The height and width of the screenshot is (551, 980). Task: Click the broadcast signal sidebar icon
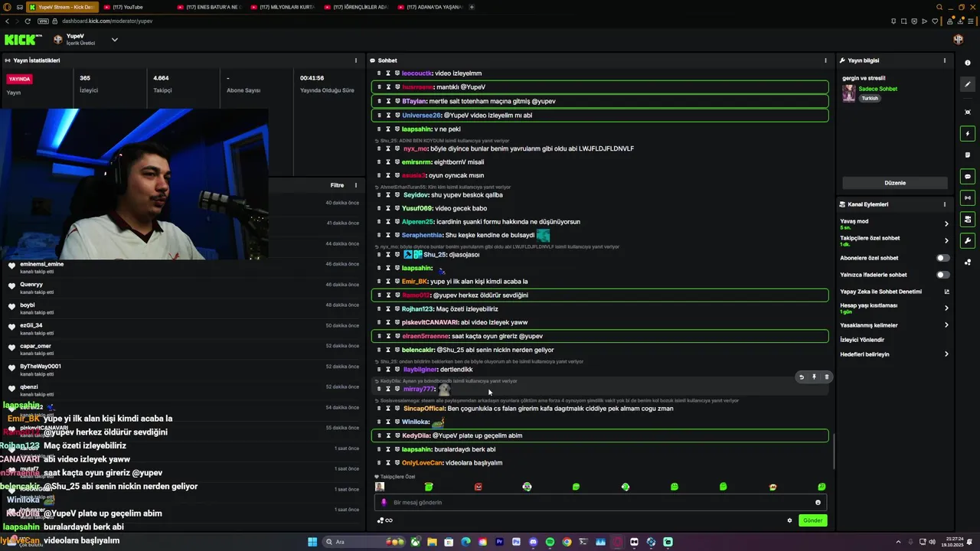[x=968, y=197]
